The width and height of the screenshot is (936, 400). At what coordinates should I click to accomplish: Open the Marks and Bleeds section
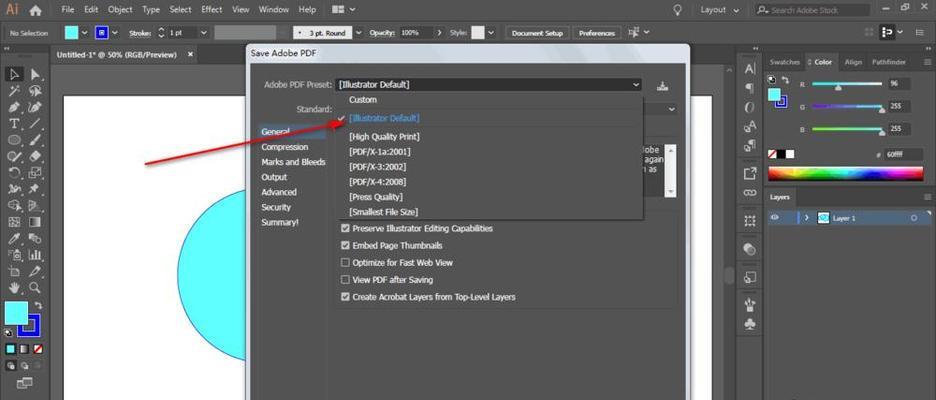tap(293, 162)
